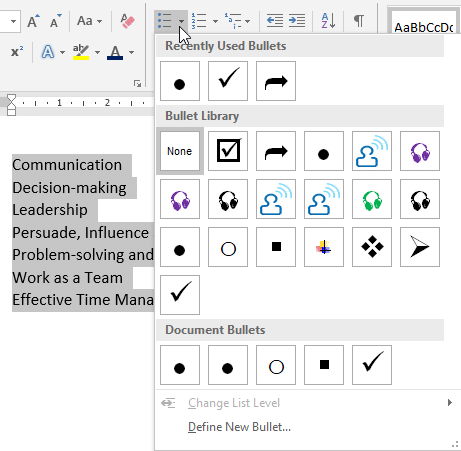Choose the curved arrow in Recently Used Bullets
Viewport: 461px width, 451px height.
(x=276, y=81)
